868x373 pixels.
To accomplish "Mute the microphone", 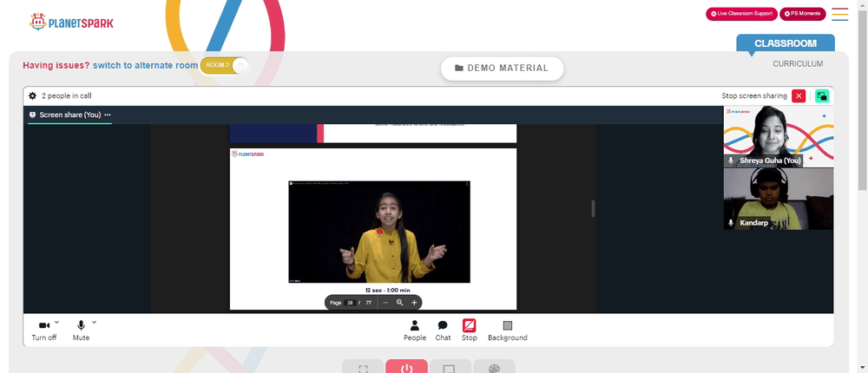I will tap(81, 330).
